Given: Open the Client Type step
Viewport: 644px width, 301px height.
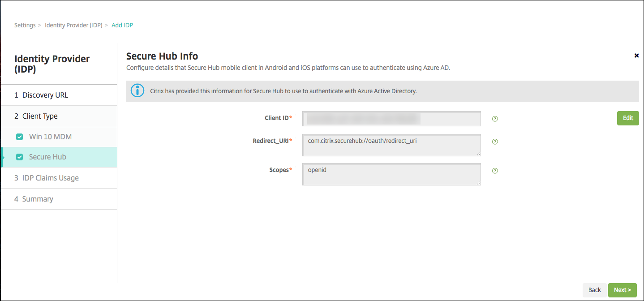Looking at the screenshot, I should [59, 116].
